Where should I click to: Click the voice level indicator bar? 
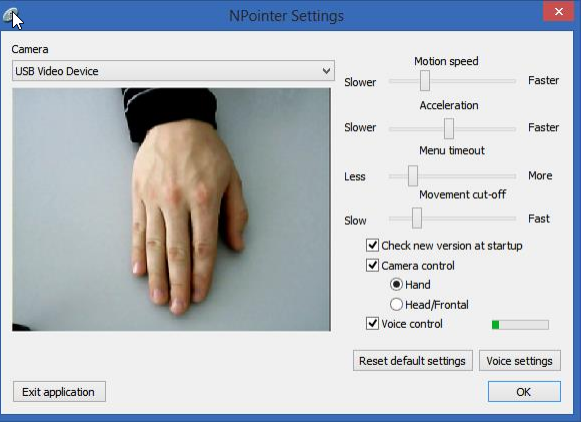click(520, 325)
